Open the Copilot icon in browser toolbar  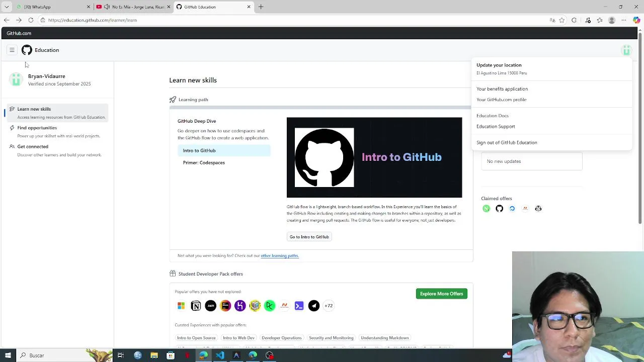pyautogui.click(x=636, y=20)
